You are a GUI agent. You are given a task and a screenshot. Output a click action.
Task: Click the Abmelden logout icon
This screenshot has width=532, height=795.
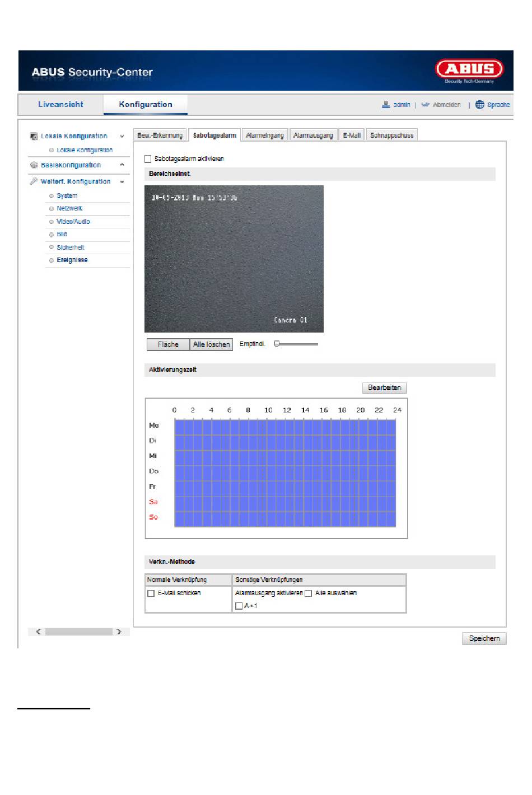pos(425,105)
